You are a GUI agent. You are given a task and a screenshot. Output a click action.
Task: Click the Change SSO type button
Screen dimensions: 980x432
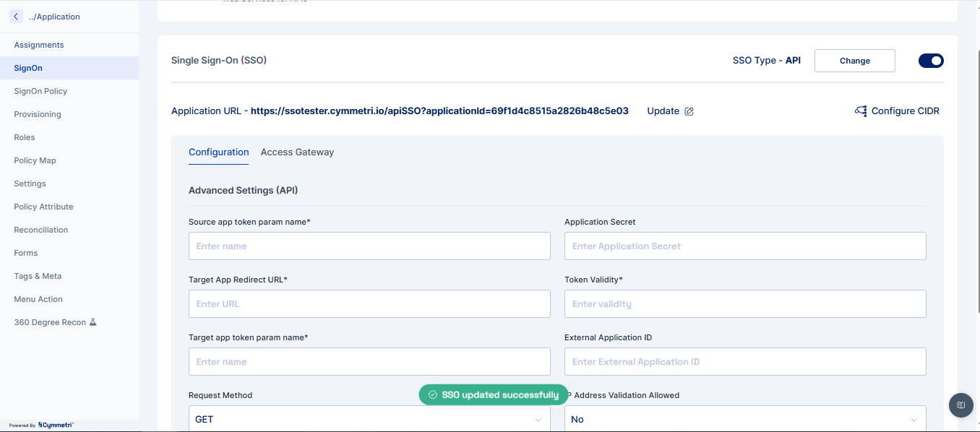[854, 61]
